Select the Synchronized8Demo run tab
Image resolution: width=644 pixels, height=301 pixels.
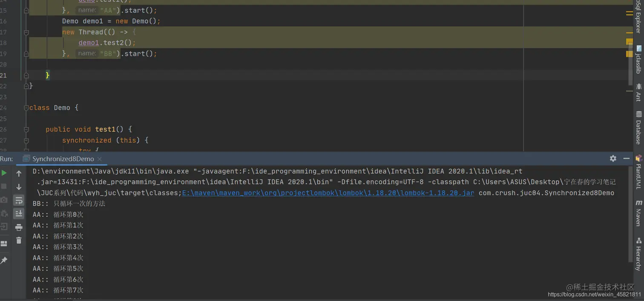pos(63,159)
